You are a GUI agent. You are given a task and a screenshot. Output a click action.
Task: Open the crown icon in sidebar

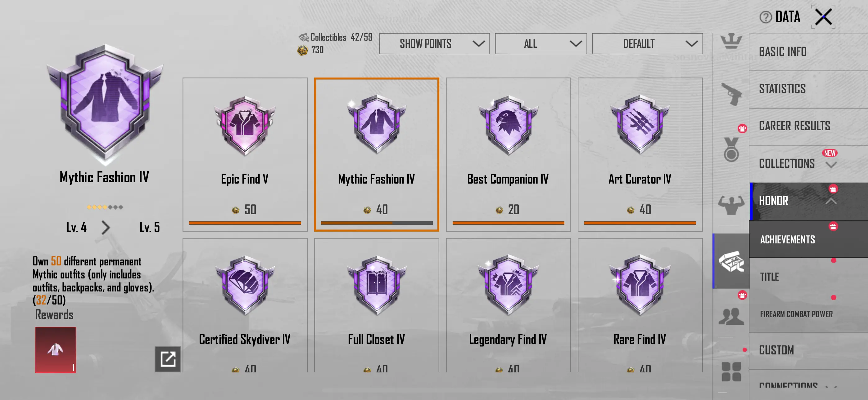tap(731, 42)
